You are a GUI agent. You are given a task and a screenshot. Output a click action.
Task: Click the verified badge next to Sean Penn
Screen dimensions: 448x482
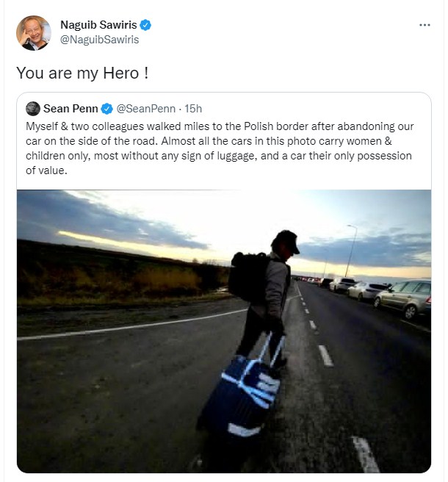pyautogui.click(x=106, y=109)
